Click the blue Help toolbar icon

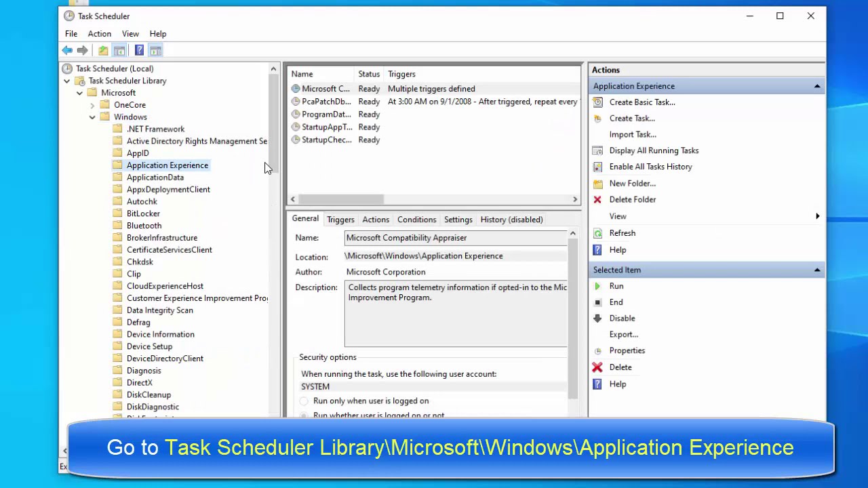[x=139, y=50]
